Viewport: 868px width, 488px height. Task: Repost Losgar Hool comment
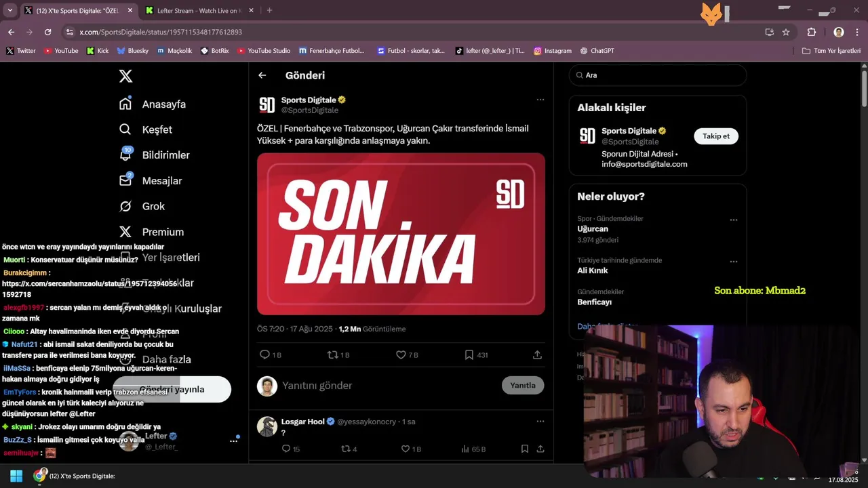coord(345,449)
